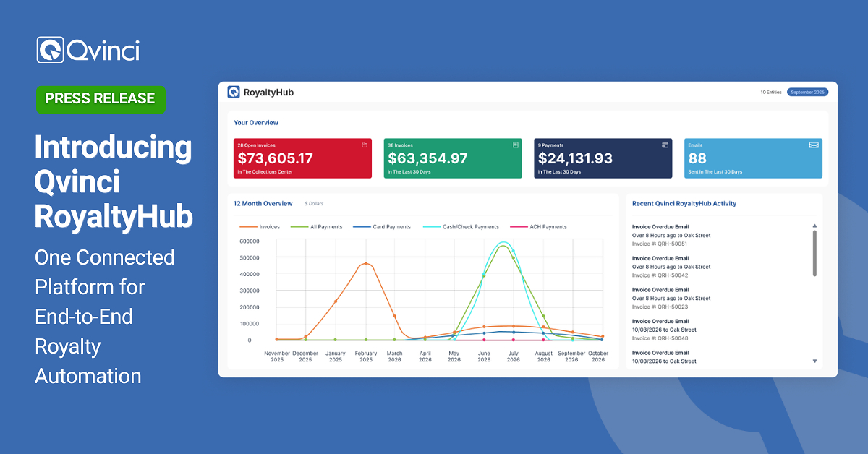Click the 'Your Overview' heading
The height and width of the screenshot is (454, 868).
pyautogui.click(x=256, y=123)
